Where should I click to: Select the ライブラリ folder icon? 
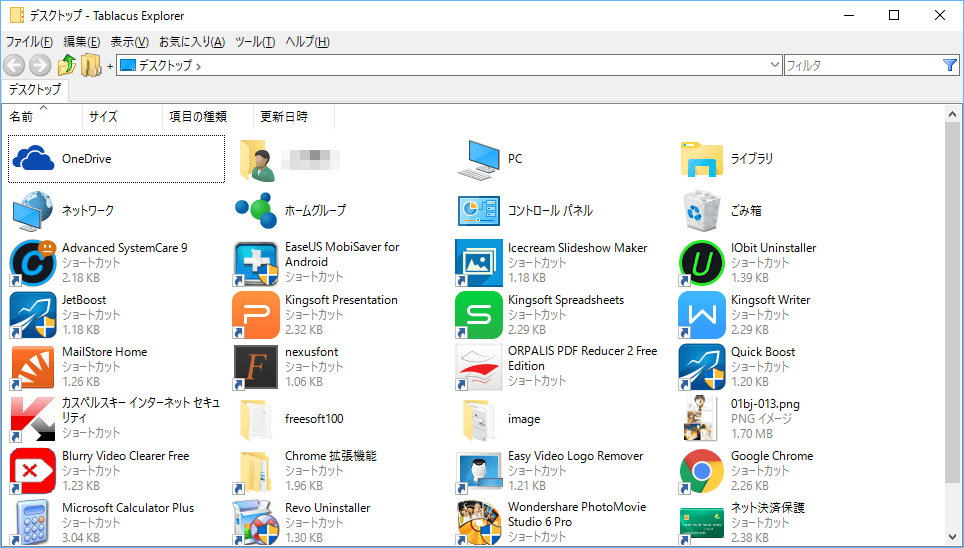coord(701,159)
